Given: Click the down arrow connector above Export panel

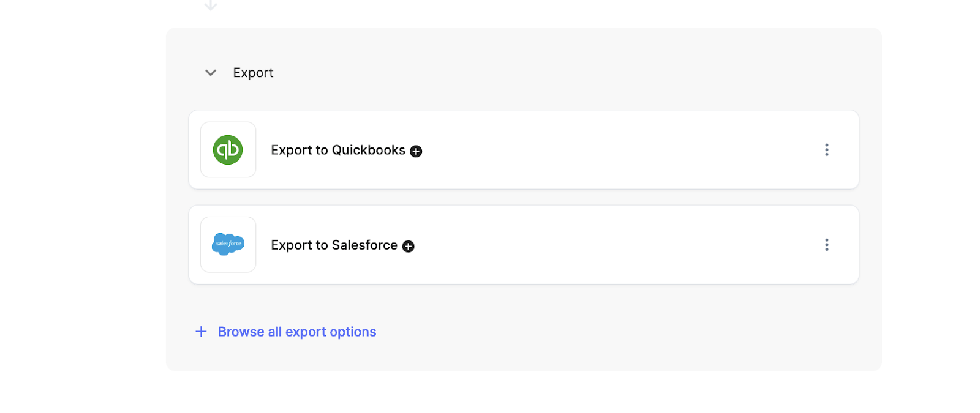Looking at the screenshot, I should tap(211, 5).
